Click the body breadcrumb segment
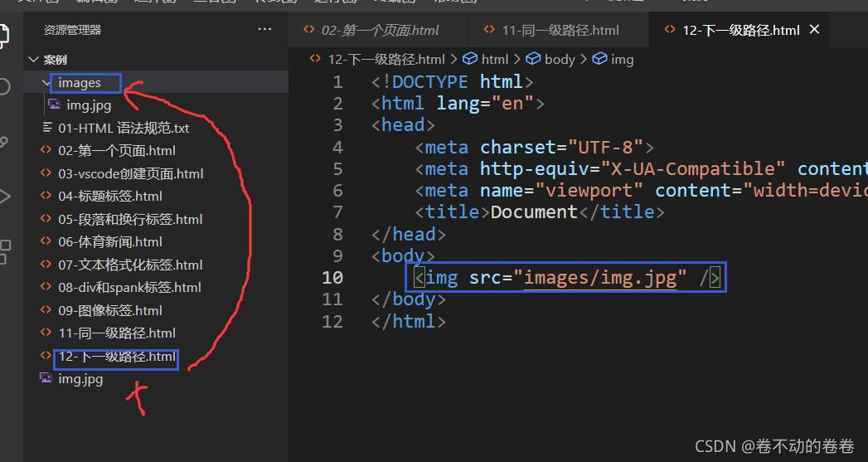Viewport: 868px width, 462px height. (x=560, y=59)
